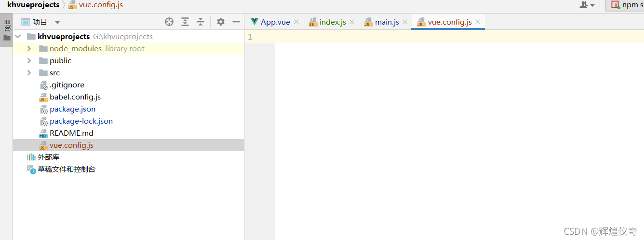Open project panel settings gear
644x240 pixels.
pyautogui.click(x=221, y=22)
